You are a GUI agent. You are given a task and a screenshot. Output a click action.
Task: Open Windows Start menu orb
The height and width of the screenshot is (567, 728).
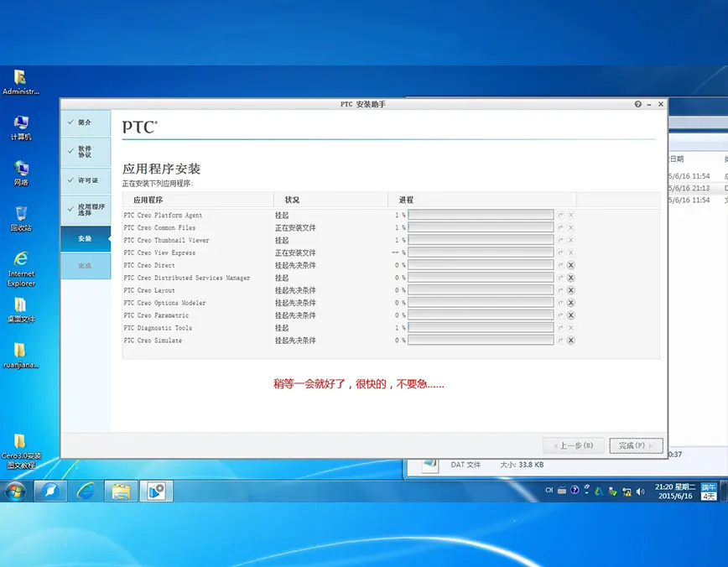pyautogui.click(x=15, y=492)
